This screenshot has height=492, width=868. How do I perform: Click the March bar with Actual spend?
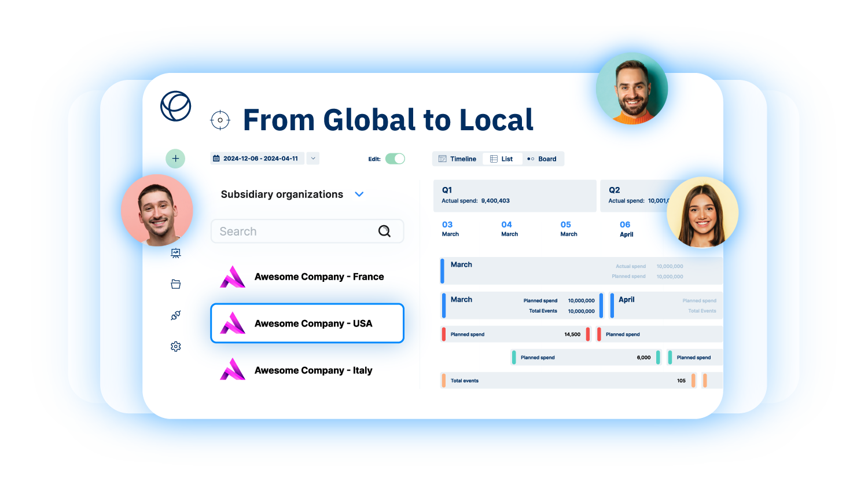pyautogui.click(x=582, y=271)
